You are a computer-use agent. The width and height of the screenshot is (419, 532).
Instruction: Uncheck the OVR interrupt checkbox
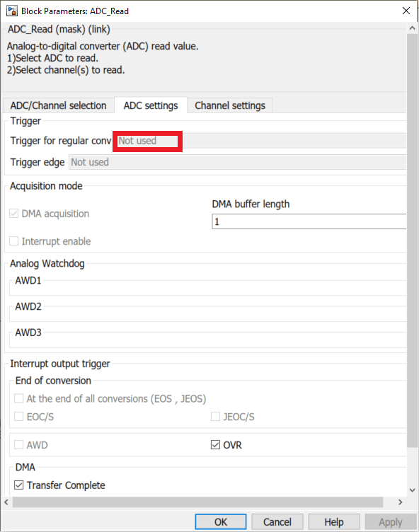(215, 445)
